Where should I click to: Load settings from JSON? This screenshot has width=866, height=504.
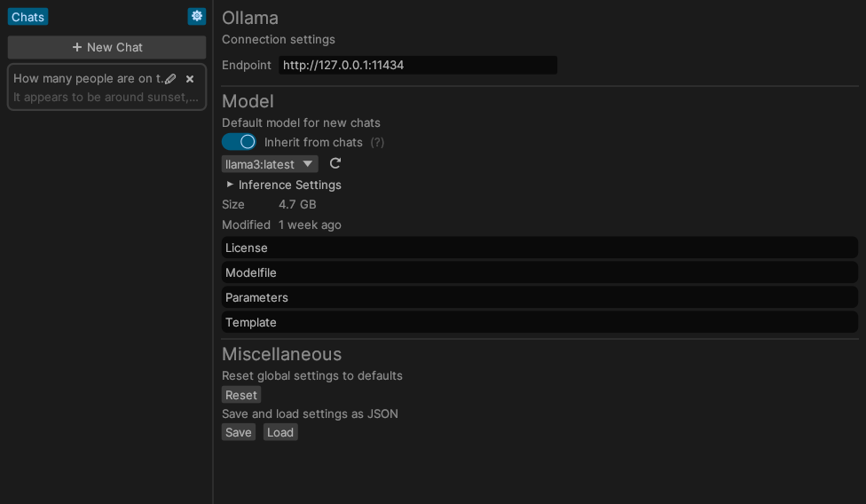tap(280, 432)
